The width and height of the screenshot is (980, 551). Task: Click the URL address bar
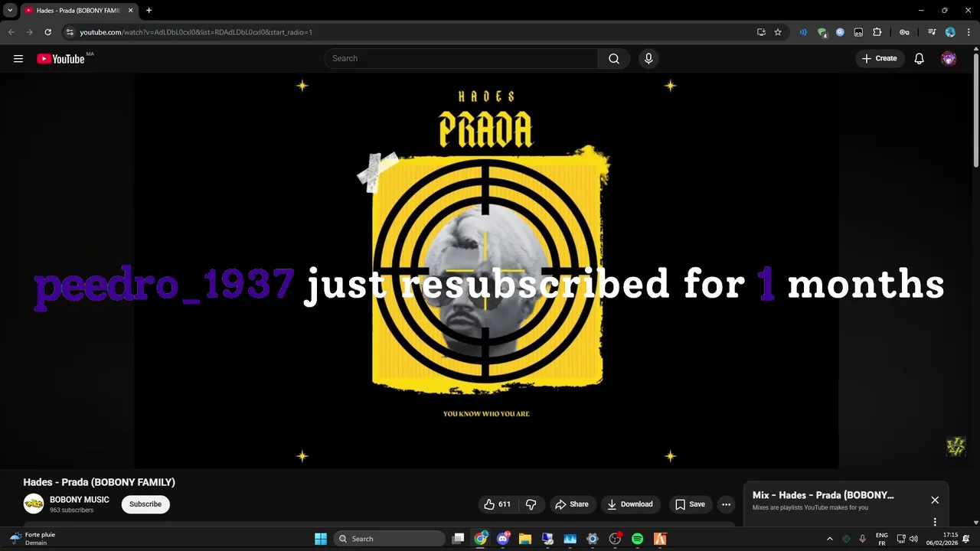click(413, 32)
